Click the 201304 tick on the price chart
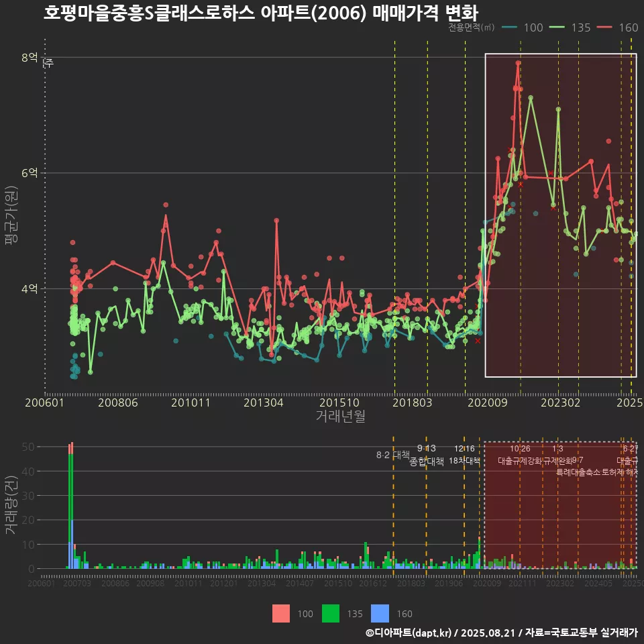 coord(264,402)
